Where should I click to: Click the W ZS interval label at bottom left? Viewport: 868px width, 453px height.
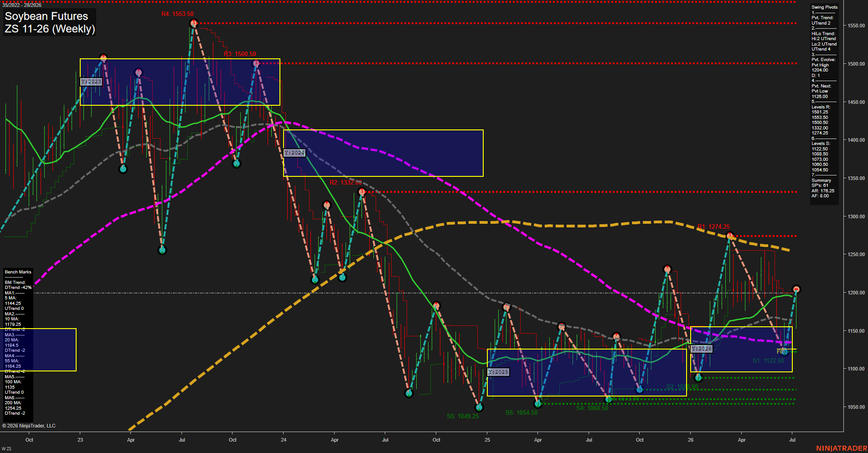(x=6, y=449)
